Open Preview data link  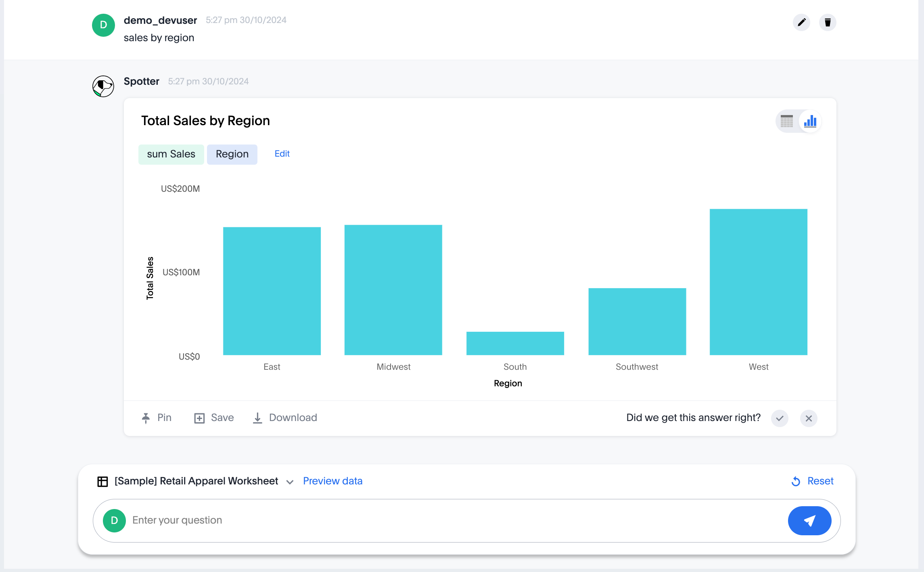click(x=332, y=481)
